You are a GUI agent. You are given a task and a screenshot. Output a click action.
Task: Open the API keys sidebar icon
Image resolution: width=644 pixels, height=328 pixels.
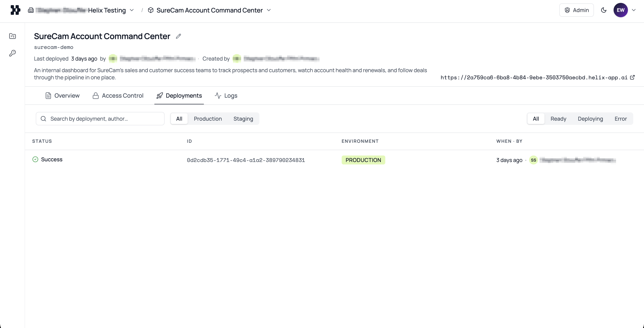tap(13, 53)
